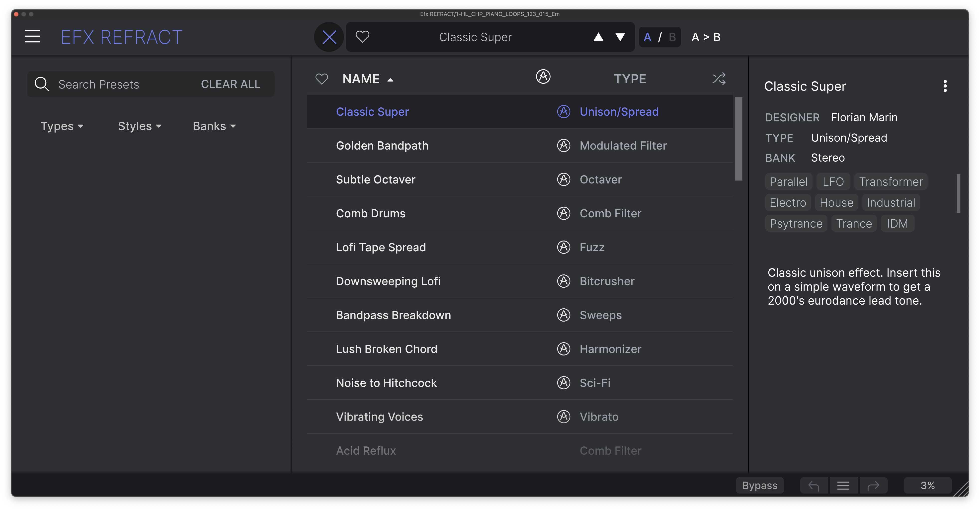Copy settings with A > B button
980x510 pixels.
(706, 37)
